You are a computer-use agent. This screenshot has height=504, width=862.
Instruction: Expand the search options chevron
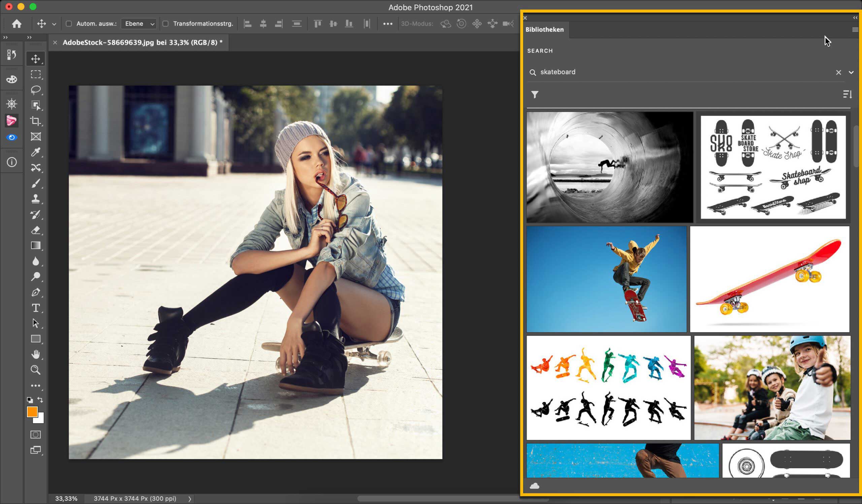pyautogui.click(x=851, y=72)
